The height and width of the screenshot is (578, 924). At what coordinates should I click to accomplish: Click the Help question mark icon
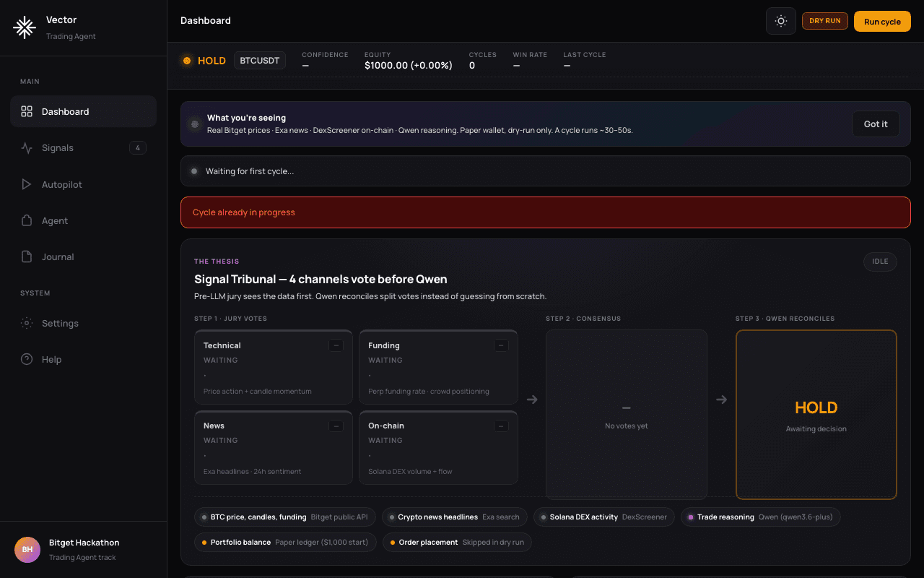click(x=27, y=359)
